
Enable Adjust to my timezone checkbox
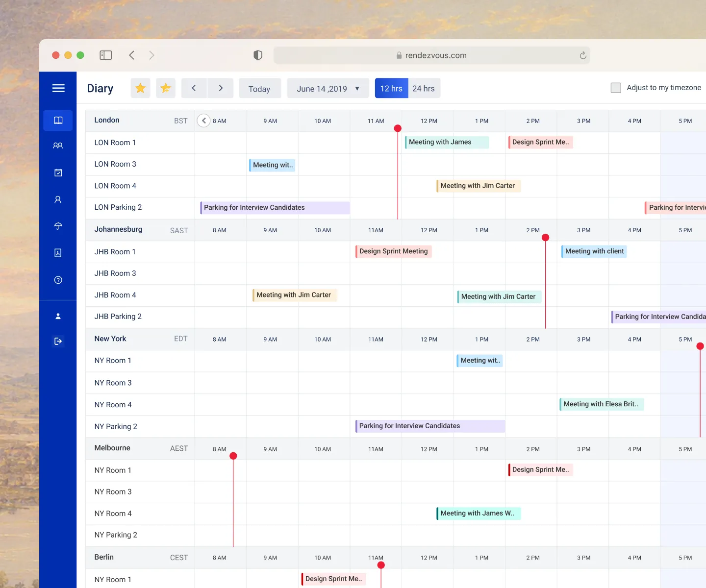616,88
